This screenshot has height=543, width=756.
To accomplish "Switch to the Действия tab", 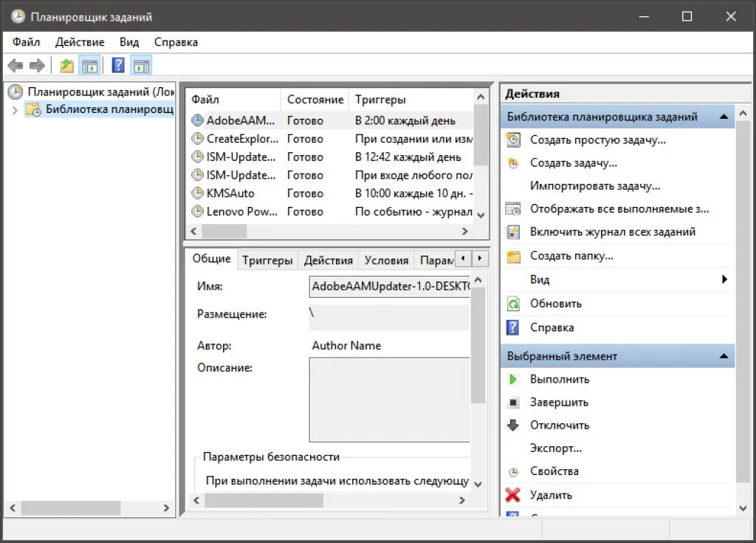I will tap(329, 260).
